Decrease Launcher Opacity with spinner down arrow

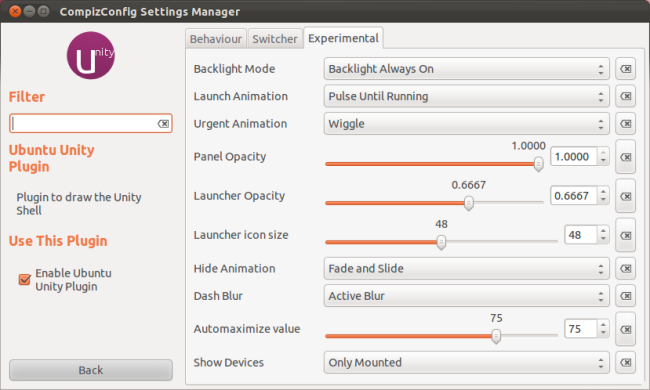(603, 200)
